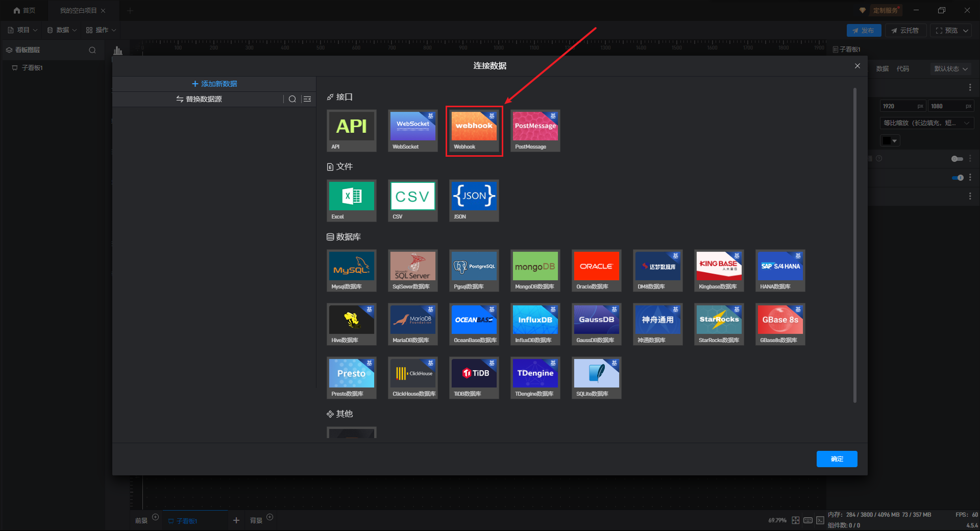The height and width of the screenshot is (531, 980).
Task: Open the 操作 menu
Action: [x=101, y=30]
